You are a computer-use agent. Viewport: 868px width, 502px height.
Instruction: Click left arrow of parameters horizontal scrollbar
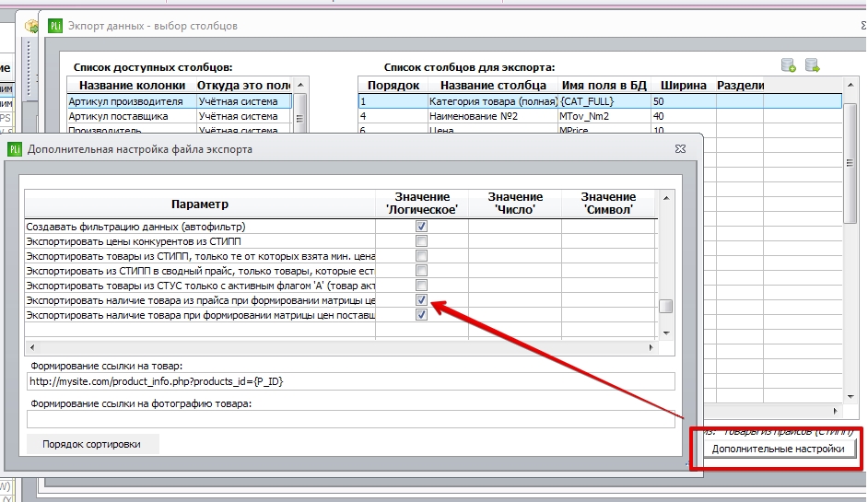click(32, 347)
